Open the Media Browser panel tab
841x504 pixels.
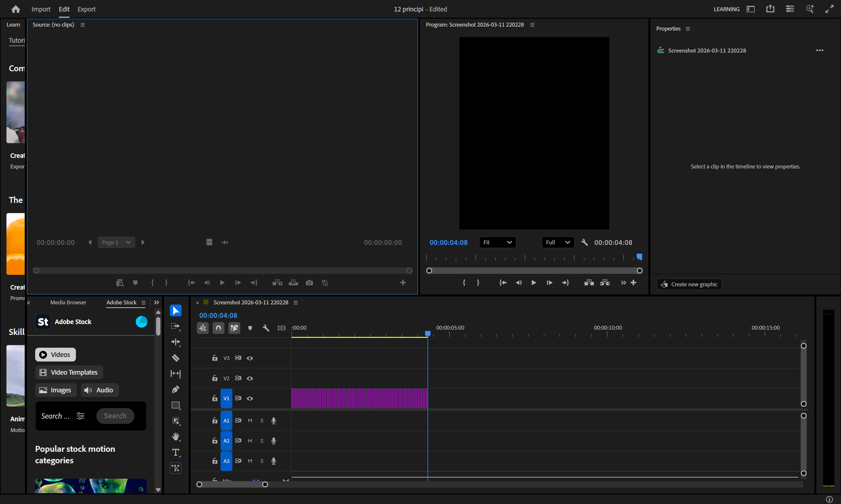point(68,302)
